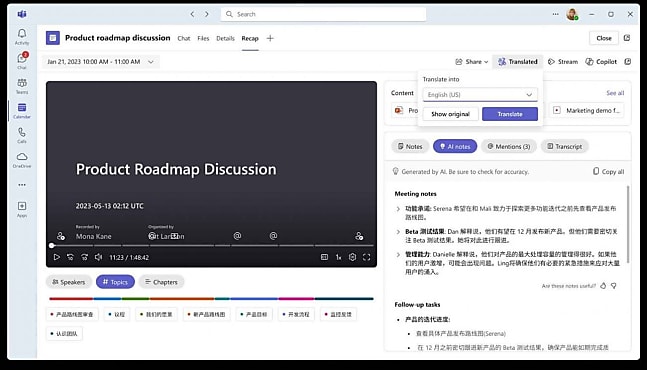Open OneDrive in the sidebar
The image size is (647, 370).
(x=22, y=160)
